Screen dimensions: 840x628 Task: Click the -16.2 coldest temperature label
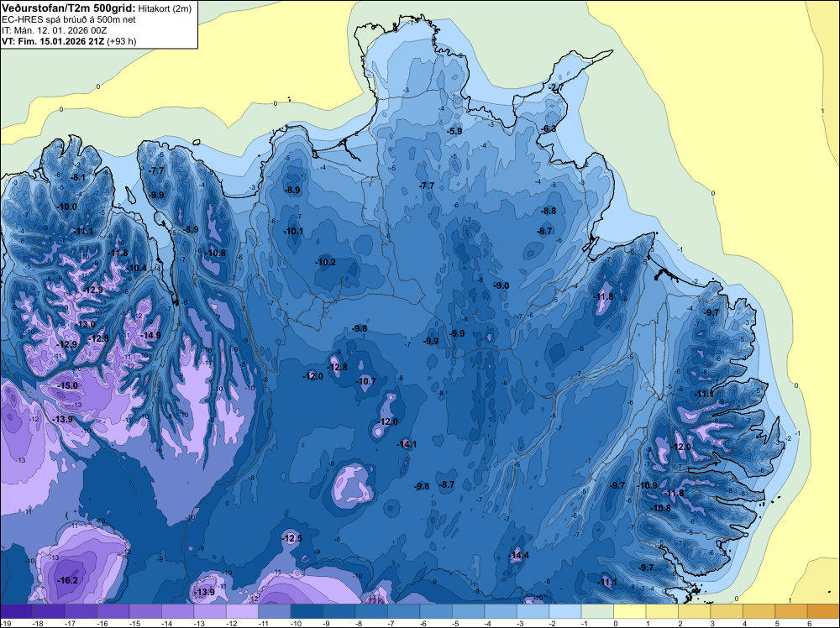tap(67, 580)
